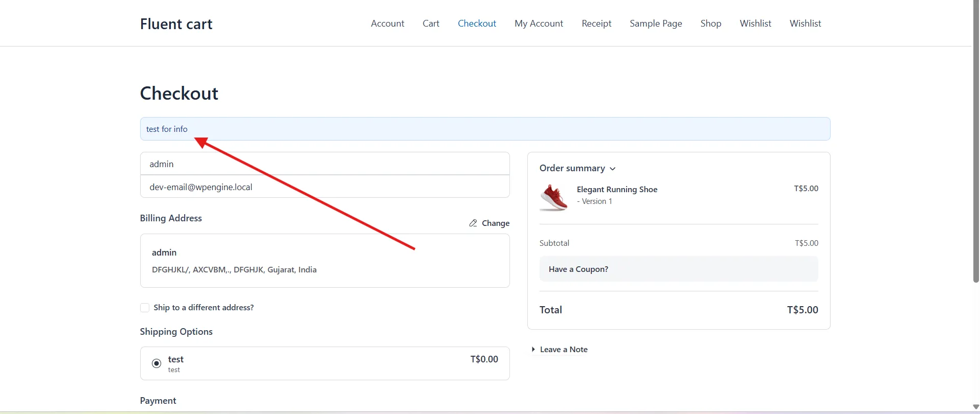
Task: Open the last Wishlist menu link
Action: click(x=805, y=24)
